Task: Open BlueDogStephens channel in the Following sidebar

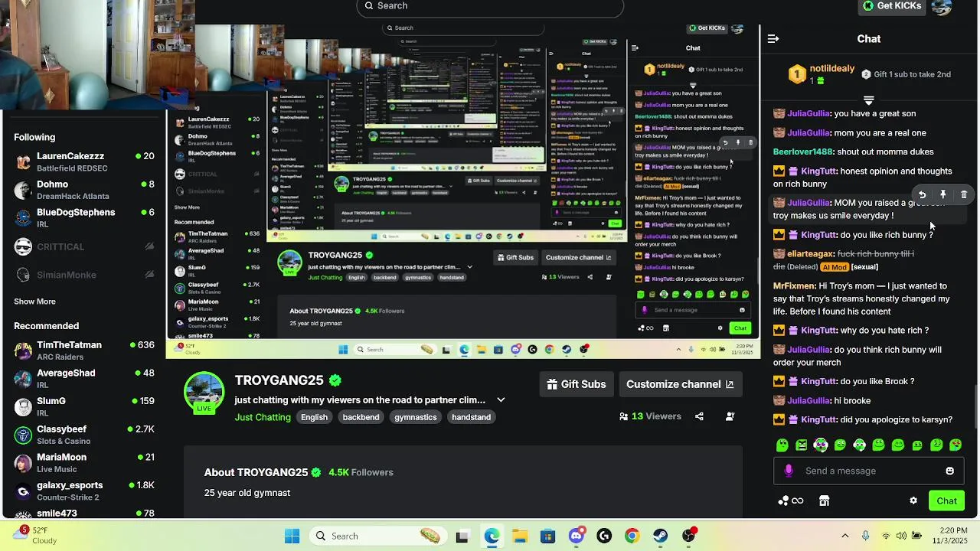Action: pyautogui.click(x=84, y=218)
